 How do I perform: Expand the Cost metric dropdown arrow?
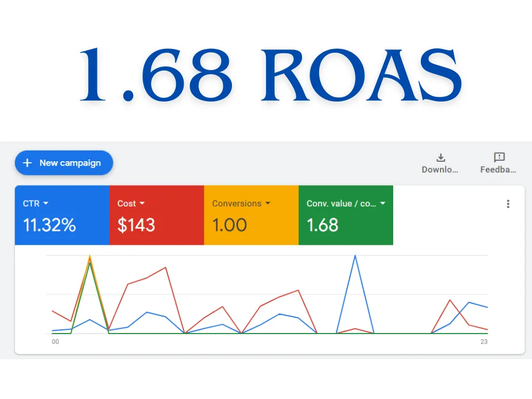(x=142, y=203)
